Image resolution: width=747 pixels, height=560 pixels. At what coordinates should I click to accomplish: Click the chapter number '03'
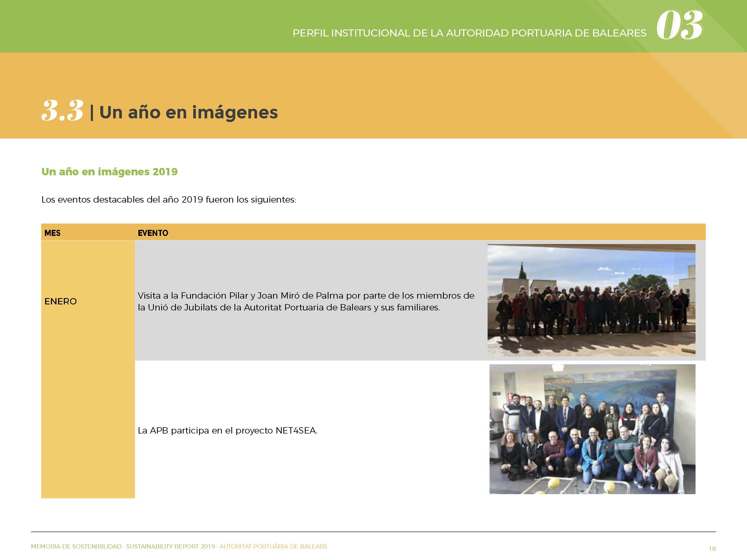[680, 25]
